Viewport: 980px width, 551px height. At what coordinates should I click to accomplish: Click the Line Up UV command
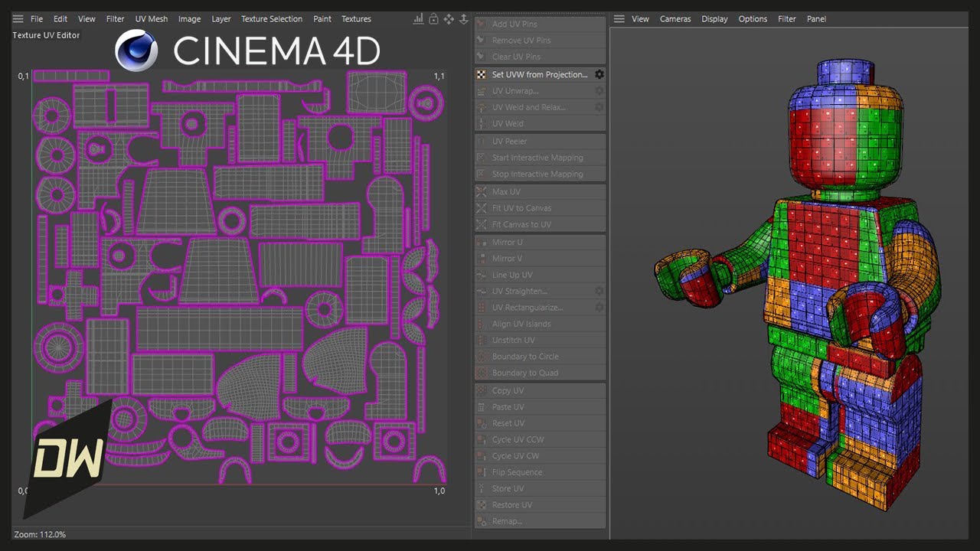[541, 275]
